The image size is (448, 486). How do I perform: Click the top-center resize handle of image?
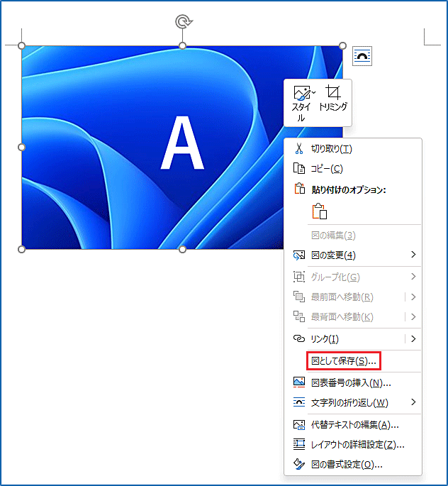(182, 46)
